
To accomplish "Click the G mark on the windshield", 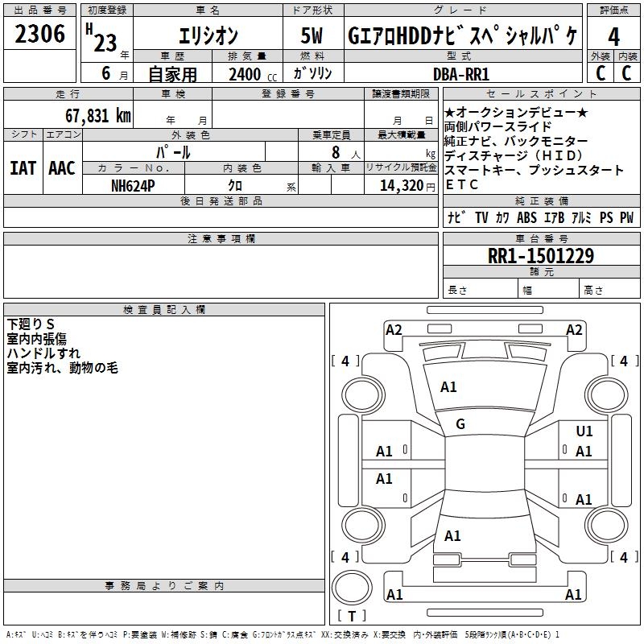I will tap(460, 424).
